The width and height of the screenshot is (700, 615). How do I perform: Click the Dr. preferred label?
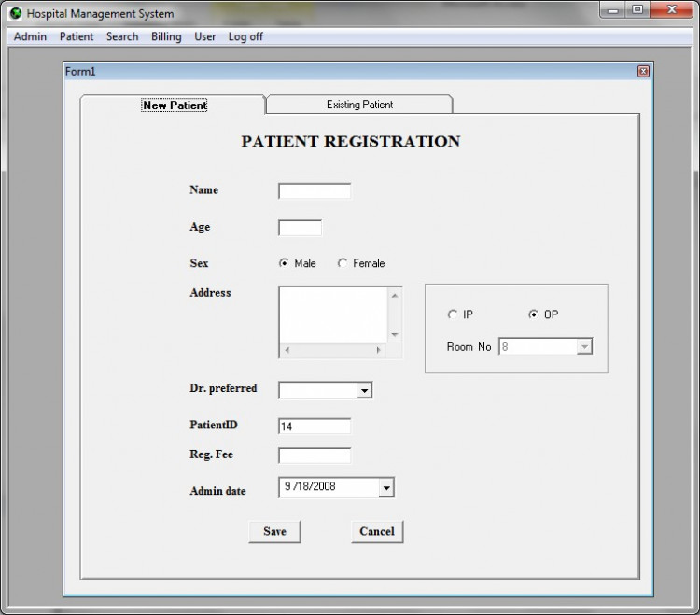pyautogui.click(x=223, y=388)
